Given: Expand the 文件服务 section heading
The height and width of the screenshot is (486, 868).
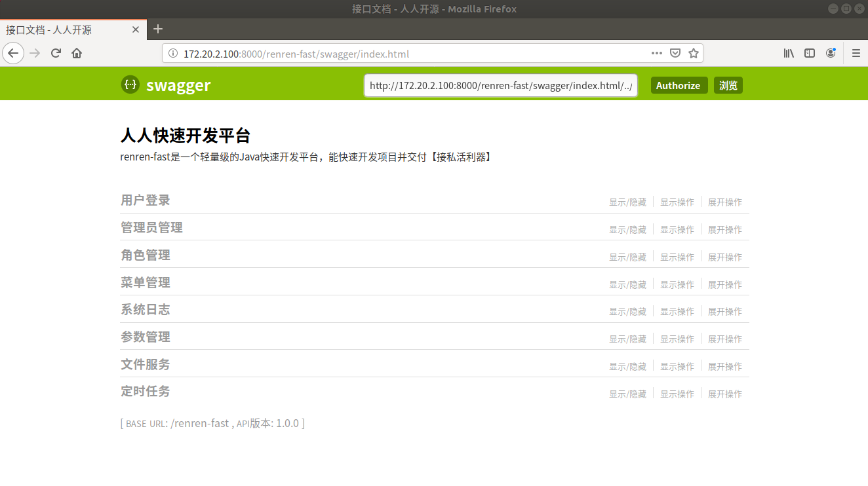Looking at the screenshot, I should (146, 364).
